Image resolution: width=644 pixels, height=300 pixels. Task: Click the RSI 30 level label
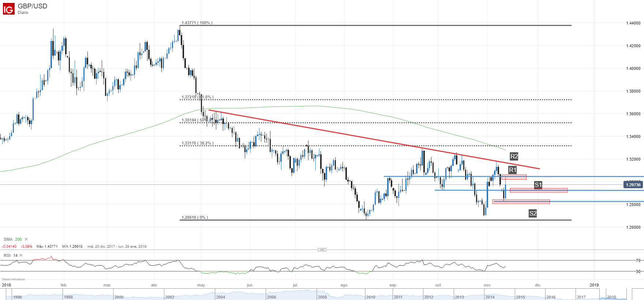click(x=638, y=271)
